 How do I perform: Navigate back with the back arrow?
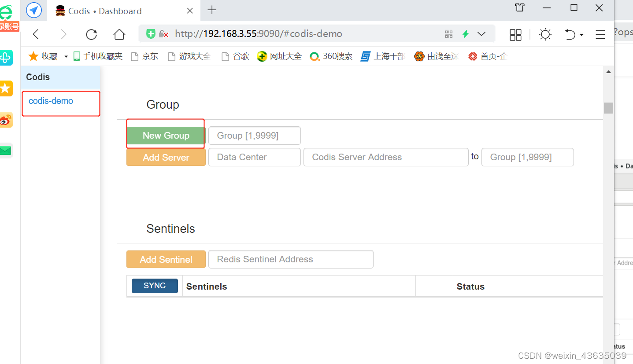coord(35,34)
